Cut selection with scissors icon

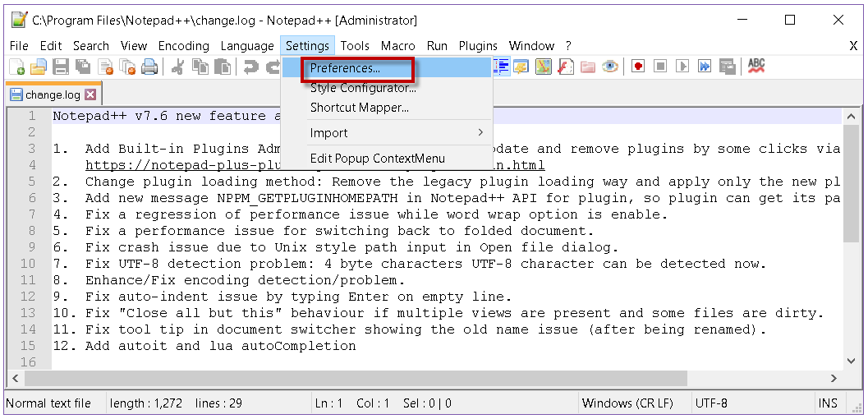pyautogui.click(x=177, y=67)
